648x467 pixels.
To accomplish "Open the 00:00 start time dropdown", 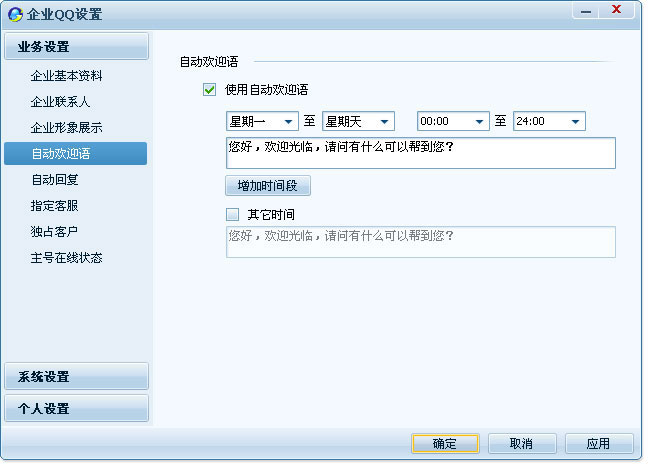I will click(453, 122).
